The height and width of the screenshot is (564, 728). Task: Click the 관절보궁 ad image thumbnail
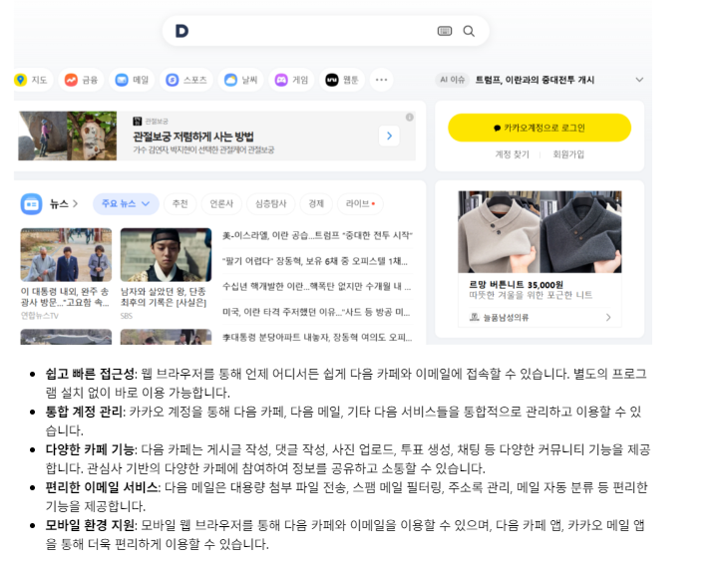[68, 136]
